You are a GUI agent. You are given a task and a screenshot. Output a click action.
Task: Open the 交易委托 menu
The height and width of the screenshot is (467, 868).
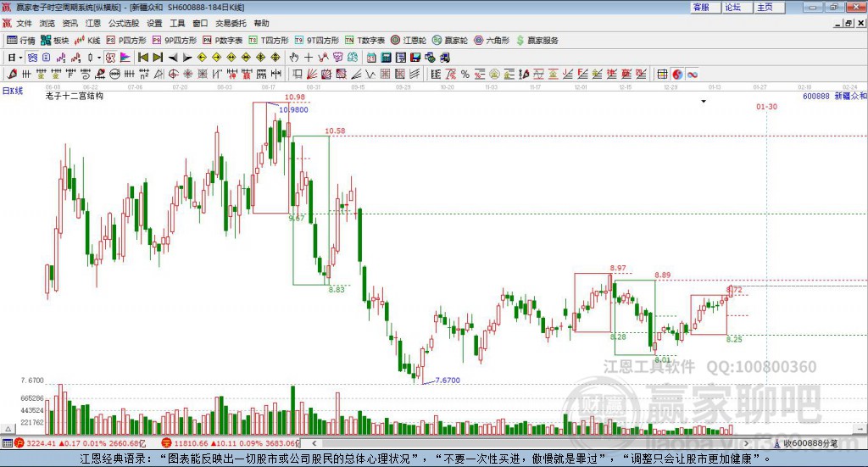tap(231, 23)
